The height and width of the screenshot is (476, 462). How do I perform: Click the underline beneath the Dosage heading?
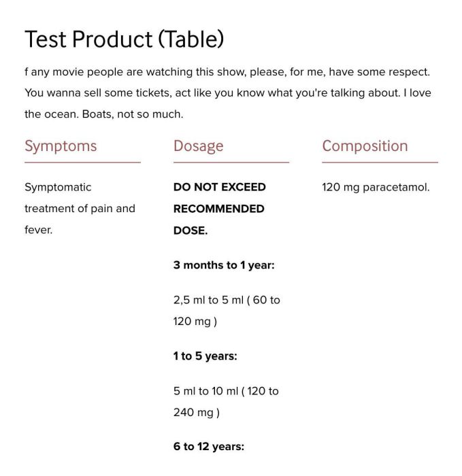(x=231, y=163)
